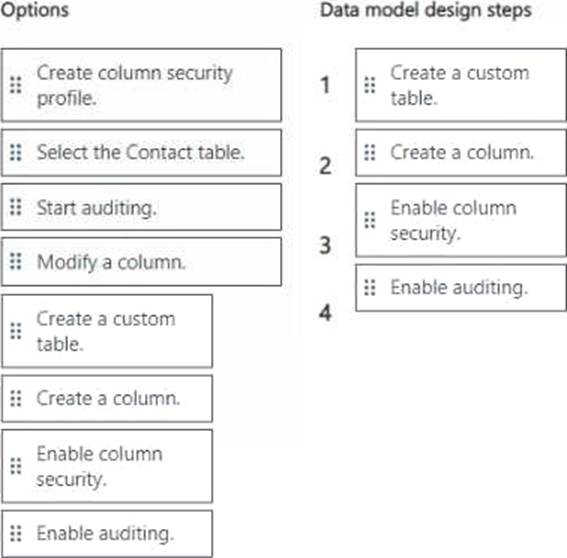
Task: Pick Enable column security in Options list
Action: (x=107, y=466)
